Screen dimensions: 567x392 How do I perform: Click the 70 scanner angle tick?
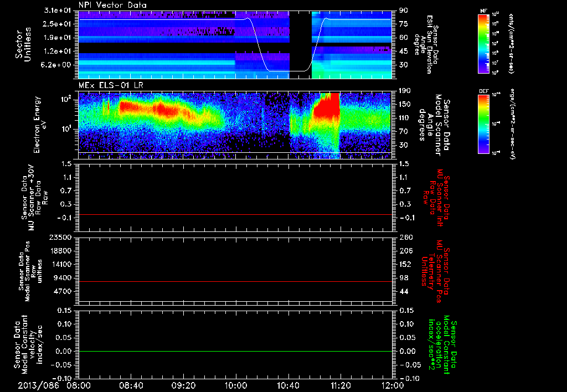tap(403, 132)
